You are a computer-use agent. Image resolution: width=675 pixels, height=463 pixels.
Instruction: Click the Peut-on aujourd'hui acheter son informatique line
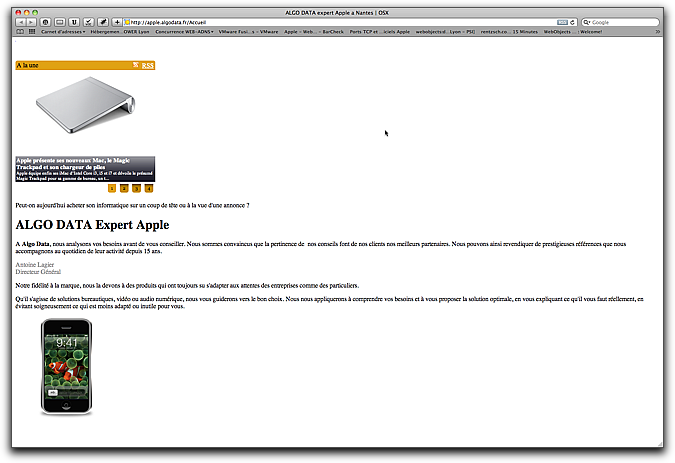pos(132,205)
